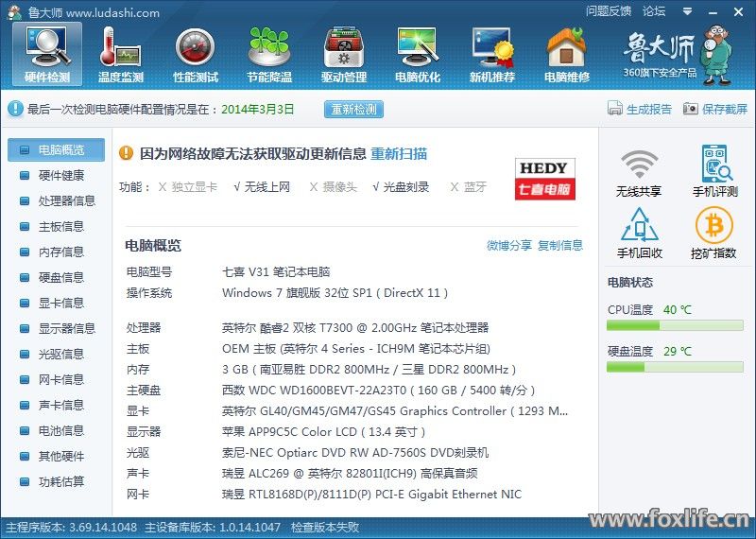Image resolution: width=756 pixels, height=539 pixels.
Task: Click 保存截屏 to save screenshot
Action: (x=715, y=110)
